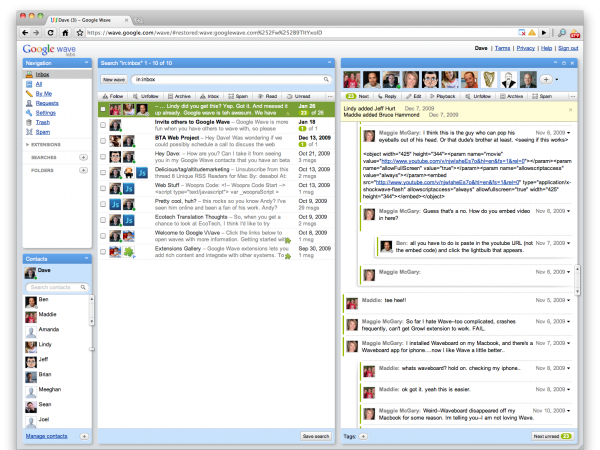Add a new saved search with plus icon
This screenshot has height=450, width=600.
(x=83, y=157)
